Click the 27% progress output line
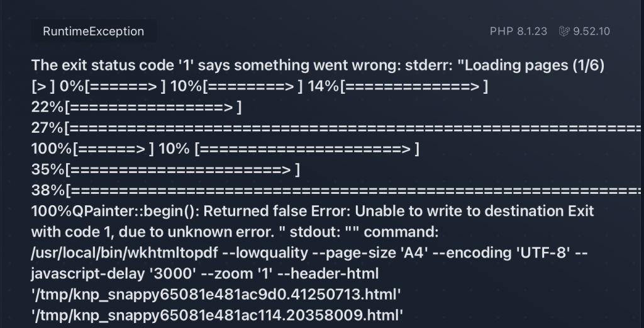 (x=336, y=128)
